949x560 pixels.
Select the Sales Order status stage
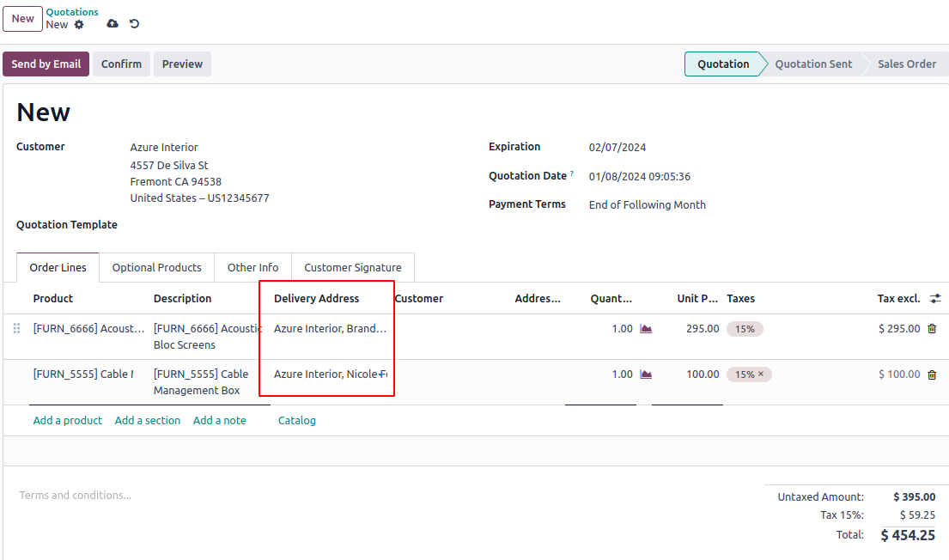point(907,64)
